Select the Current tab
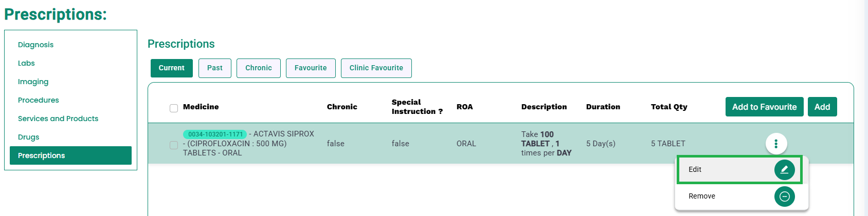This screenshot has height=216, width=868. 172,68
